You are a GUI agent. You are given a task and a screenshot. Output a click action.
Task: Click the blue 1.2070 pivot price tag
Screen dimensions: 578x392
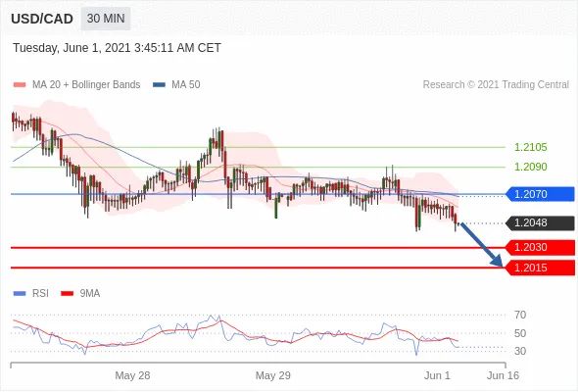tap(540, 194)
